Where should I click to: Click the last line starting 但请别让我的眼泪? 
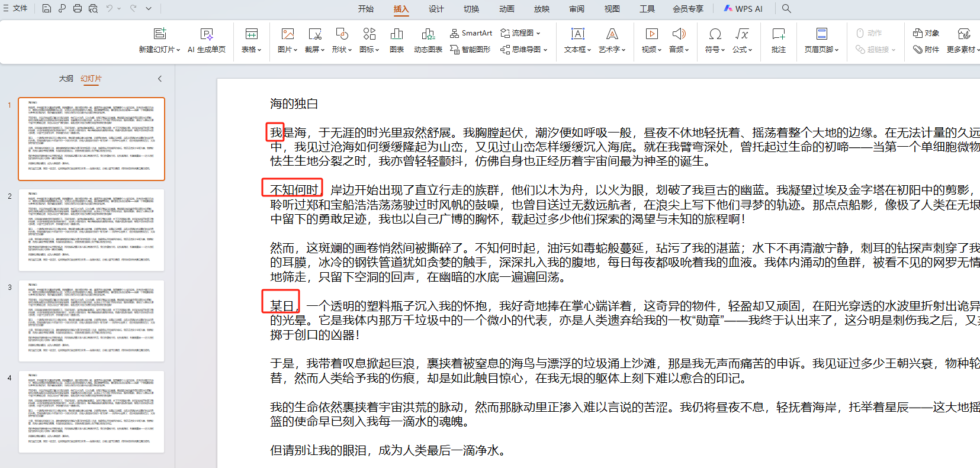pyautogui.click(x=388, y=451)
